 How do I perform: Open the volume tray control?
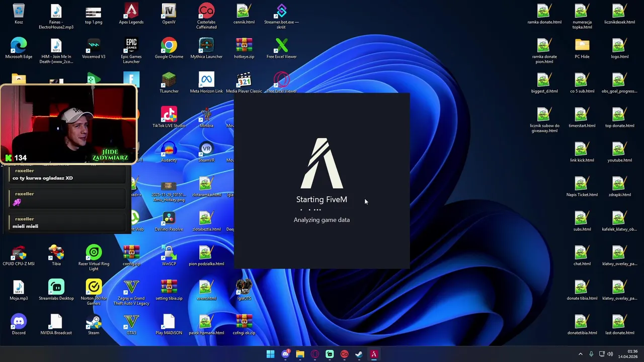(x=610, y=354)
